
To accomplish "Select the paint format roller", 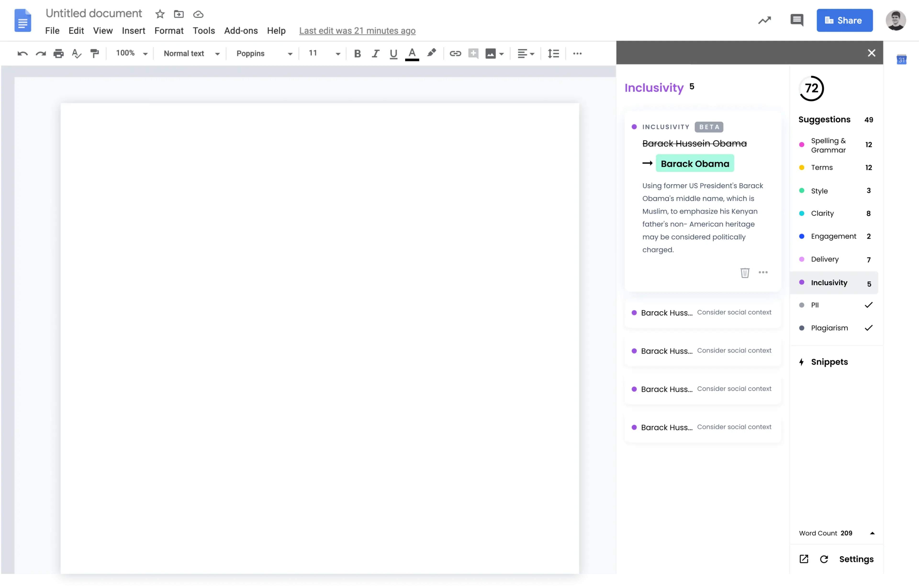I will coord(94,53).
